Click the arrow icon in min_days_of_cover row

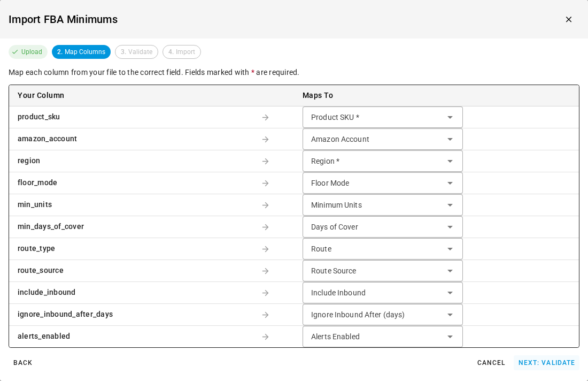coord(266,227)
